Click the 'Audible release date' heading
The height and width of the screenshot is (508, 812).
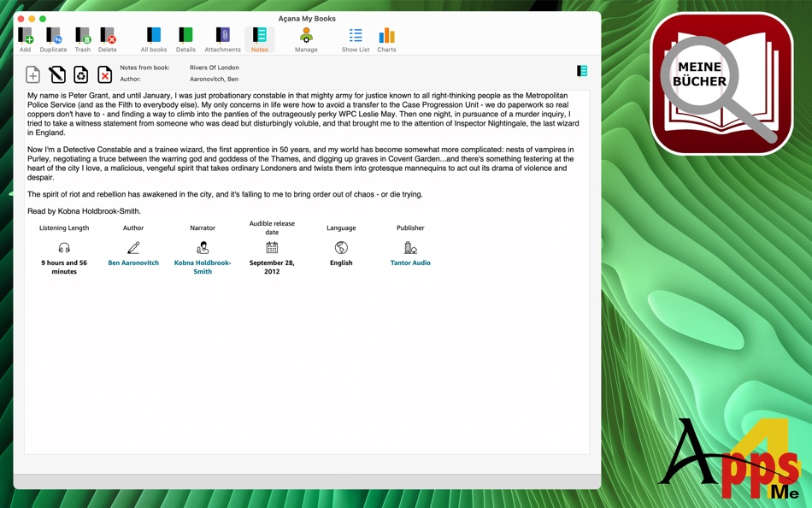(x=272, y=227)
